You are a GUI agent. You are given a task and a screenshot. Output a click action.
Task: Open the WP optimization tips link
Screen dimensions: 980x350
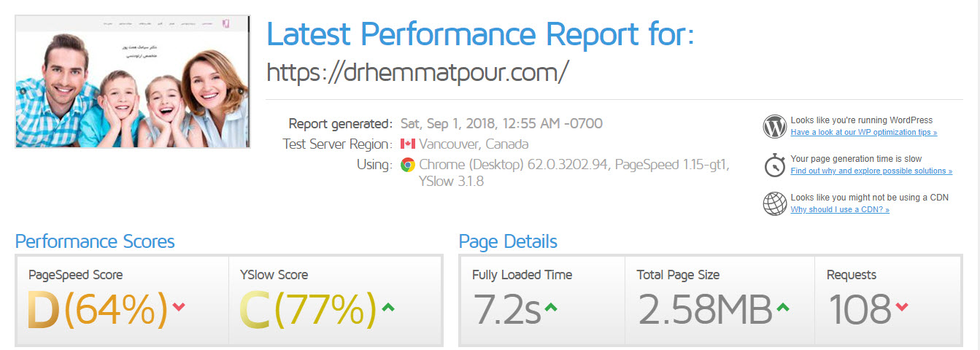pos(863,133)
